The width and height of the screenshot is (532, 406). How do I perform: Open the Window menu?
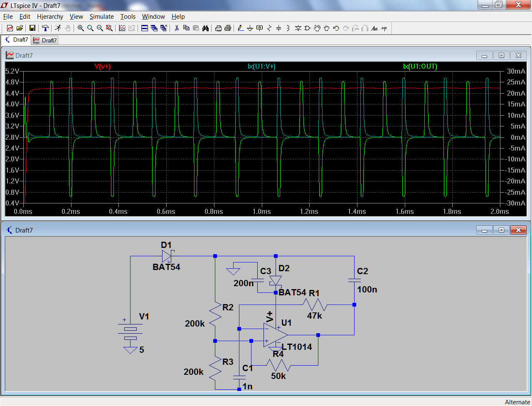(153, 17)
